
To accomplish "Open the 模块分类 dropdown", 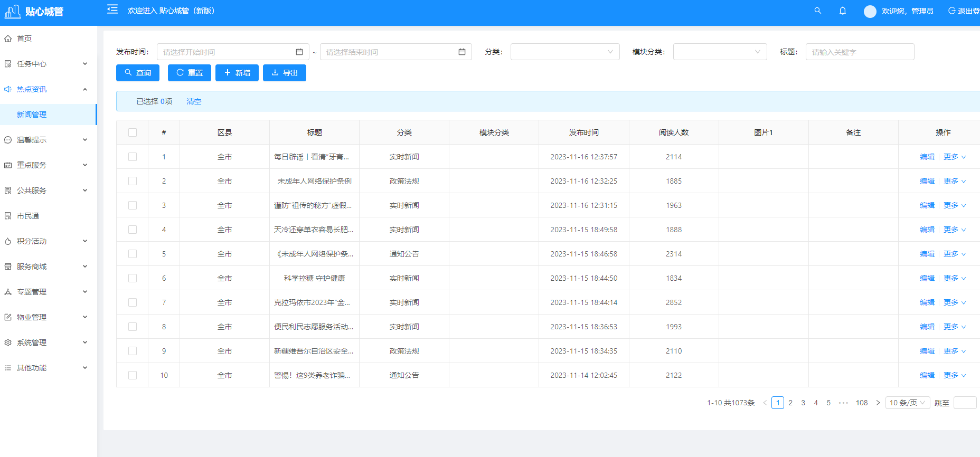I will 720,52.
